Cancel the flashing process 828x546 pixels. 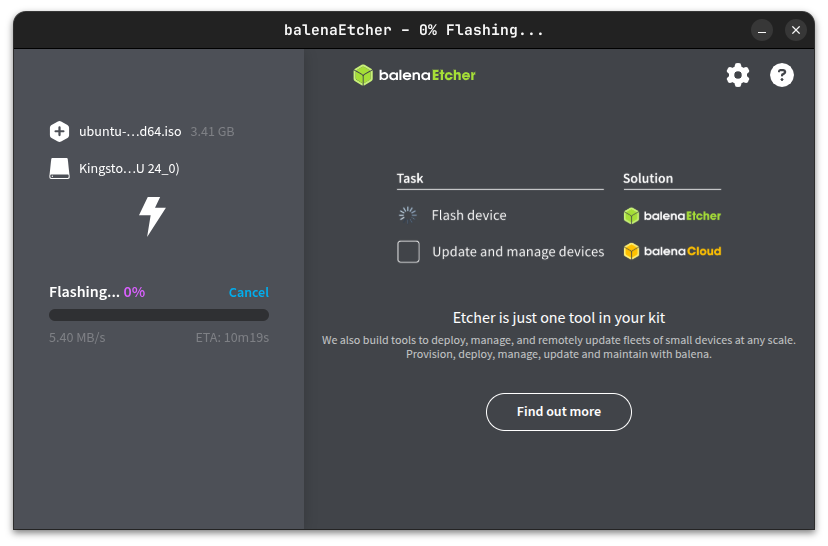[x=248, y=292]
